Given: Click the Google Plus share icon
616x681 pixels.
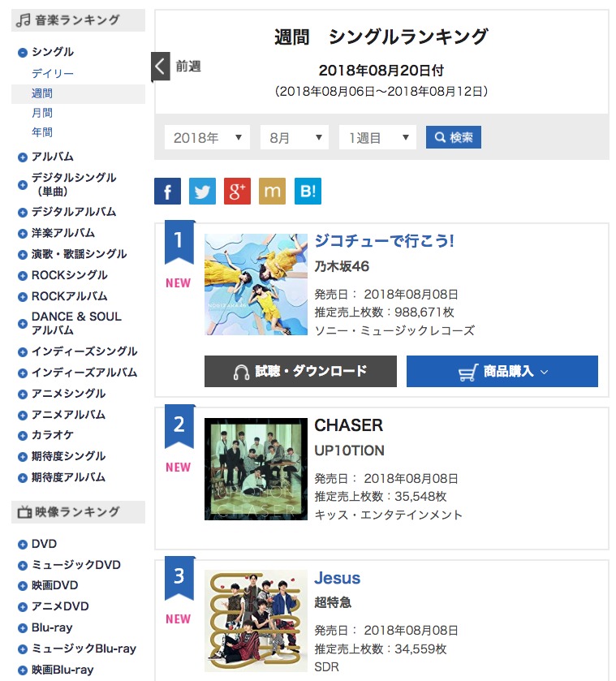Looking at the screenshot, I should [237, 191].
